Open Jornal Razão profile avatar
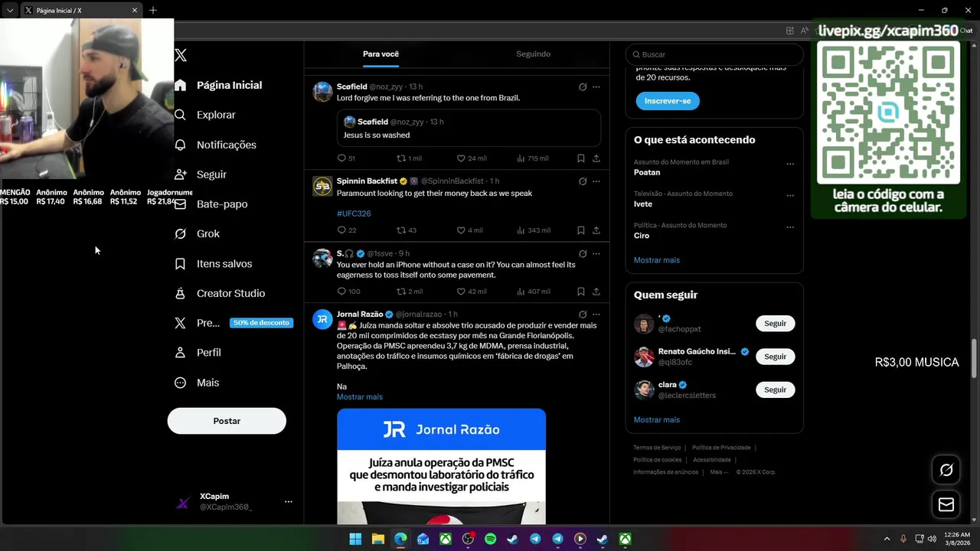The height and width of the screenshot is (551, 980). point(322,319)
